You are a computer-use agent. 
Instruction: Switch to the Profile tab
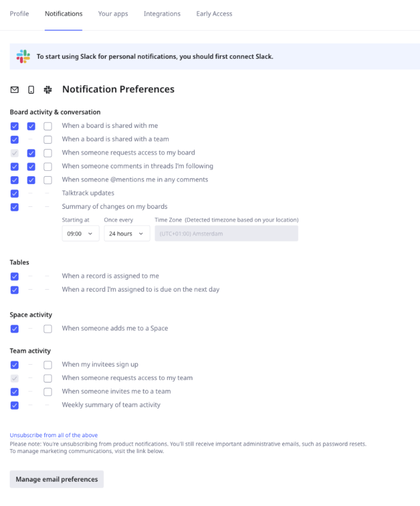coord(19,14)
